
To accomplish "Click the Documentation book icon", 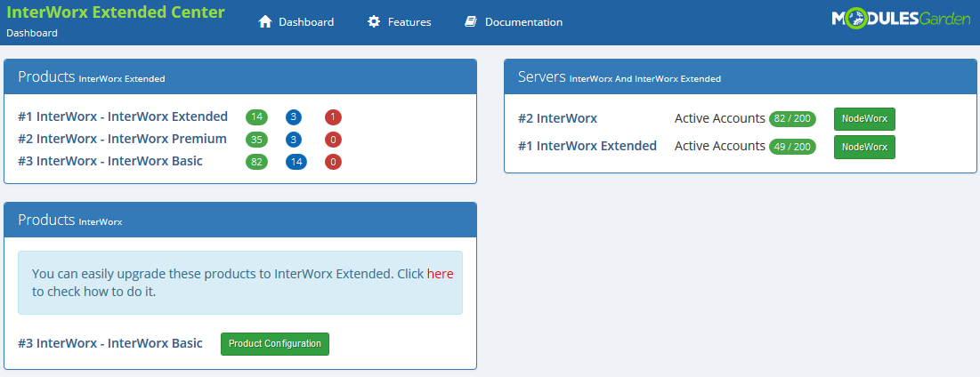I will [471, 22].
